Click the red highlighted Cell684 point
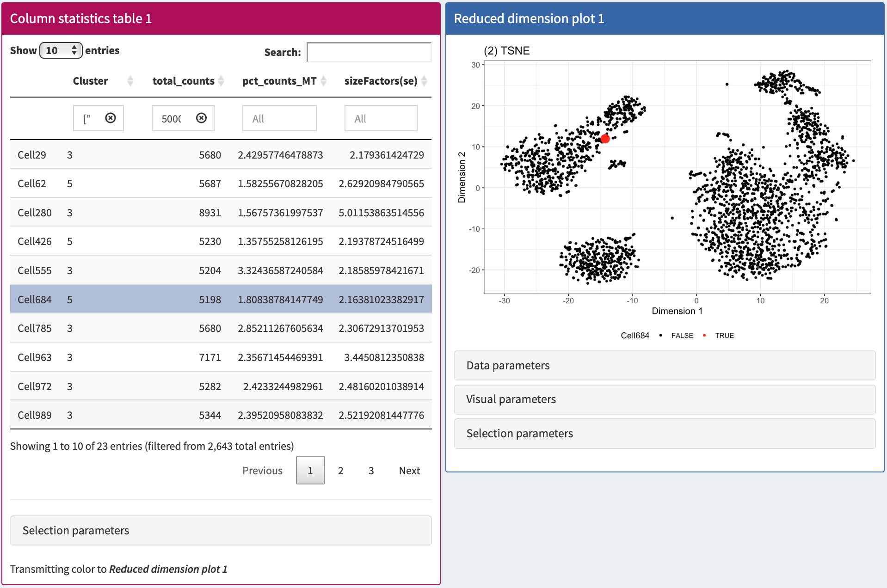The height and width of the screenshot is (588, 887). 605,139
